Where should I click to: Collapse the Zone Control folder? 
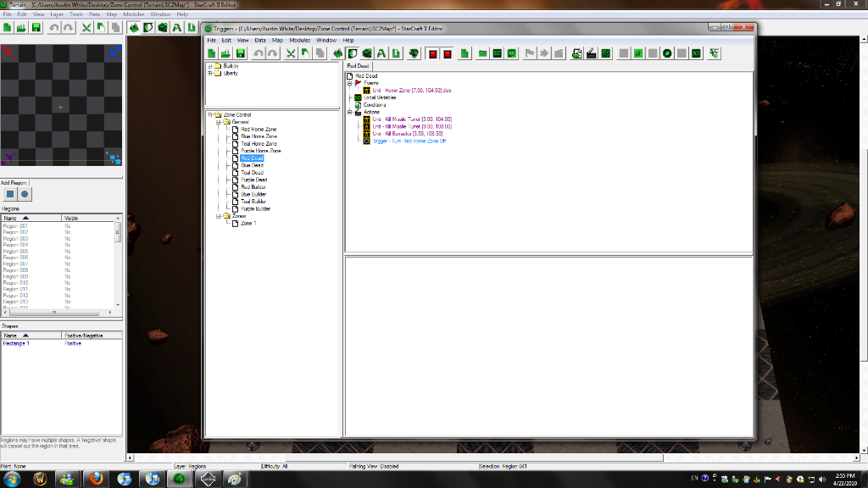coord(210,114)
